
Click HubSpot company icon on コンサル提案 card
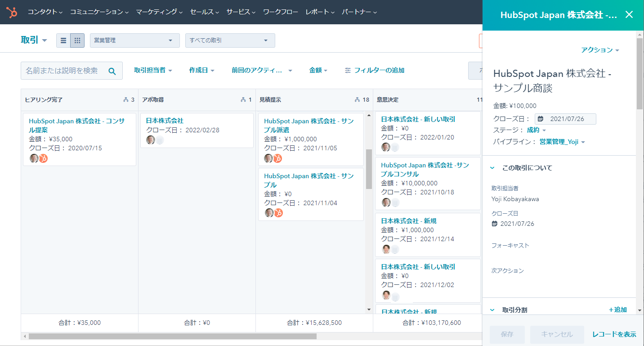43,158
